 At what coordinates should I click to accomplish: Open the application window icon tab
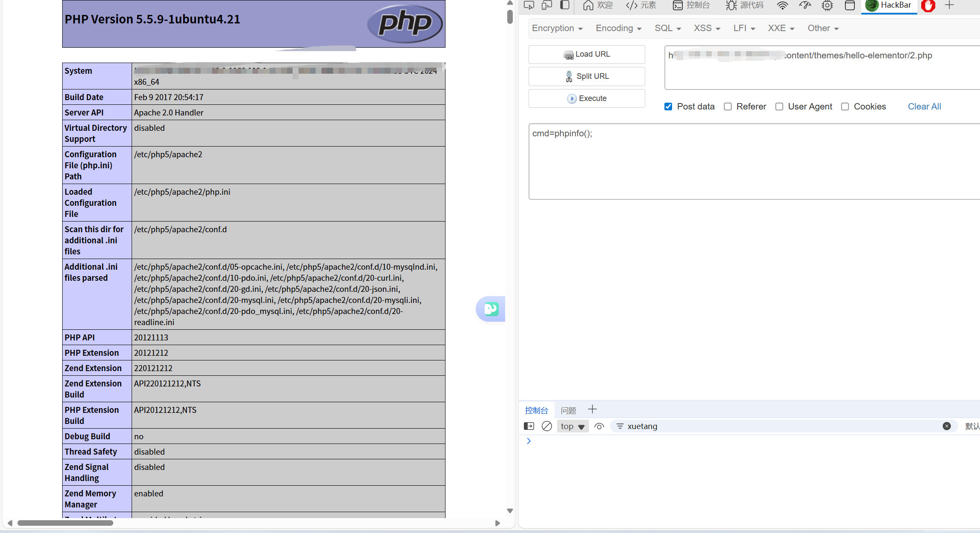pyautogui.click(x=850, y=5)
